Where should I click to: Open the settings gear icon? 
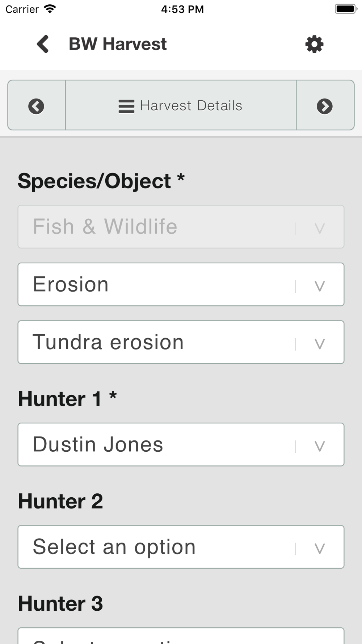pos(314,44)
